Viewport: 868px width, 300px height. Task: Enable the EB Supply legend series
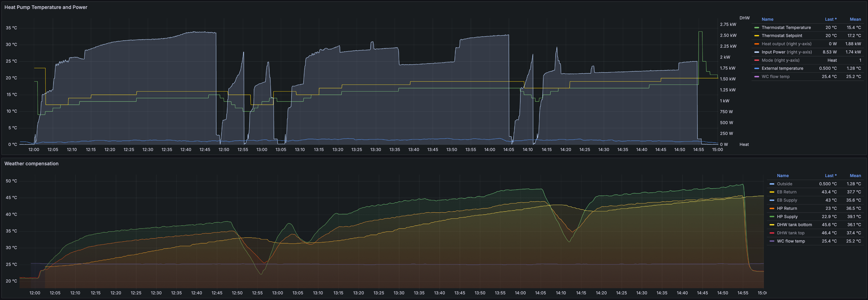pyautogui.click(x=787, y=200)
